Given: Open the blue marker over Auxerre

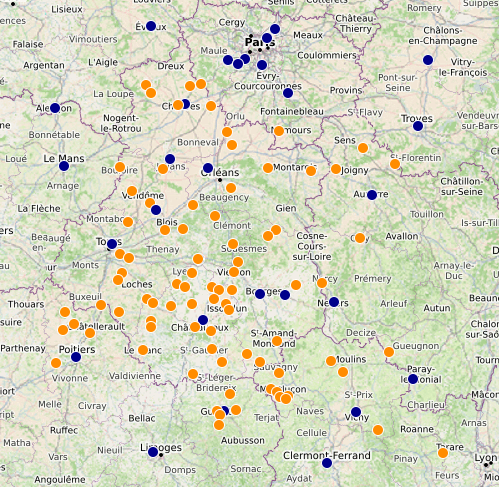Looking at the screenshot, I should click(372, 195).
